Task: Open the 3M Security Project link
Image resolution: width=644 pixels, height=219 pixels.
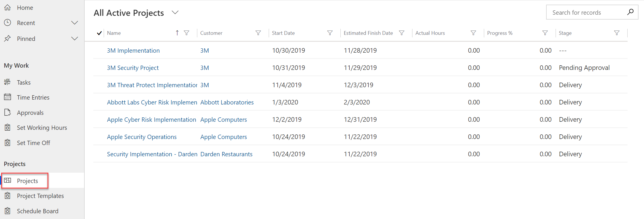Action: pyautogui.click(x=133, y=68)
